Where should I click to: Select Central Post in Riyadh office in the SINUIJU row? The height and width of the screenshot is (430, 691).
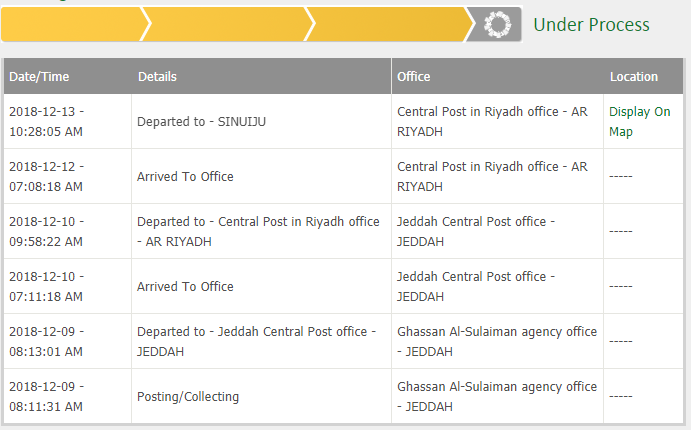tap(492, 122)
